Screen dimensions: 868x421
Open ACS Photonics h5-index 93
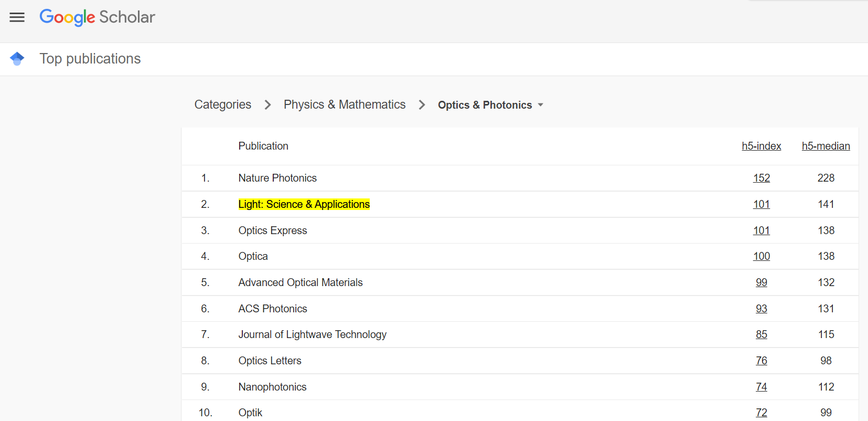(761, 309)
